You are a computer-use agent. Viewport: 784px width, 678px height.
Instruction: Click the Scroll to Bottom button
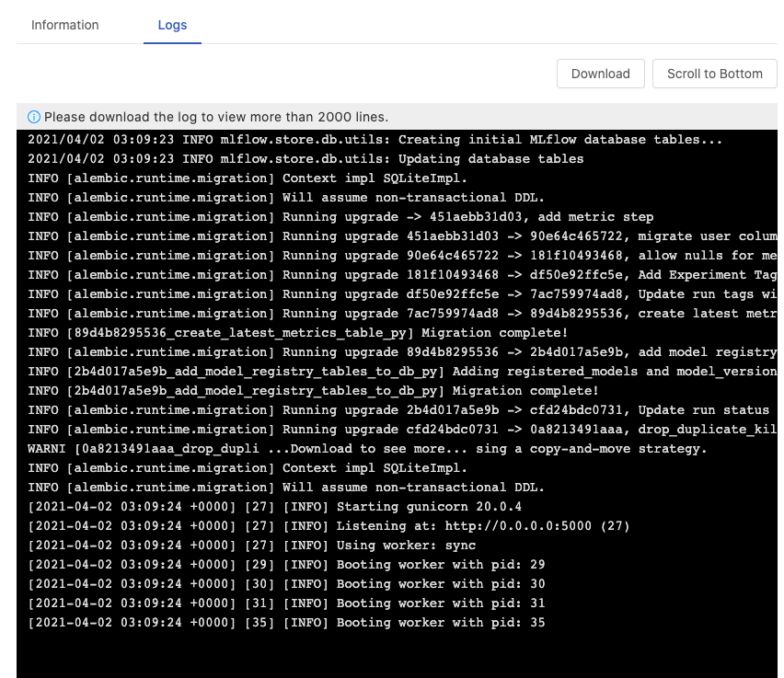pos(714,74)
